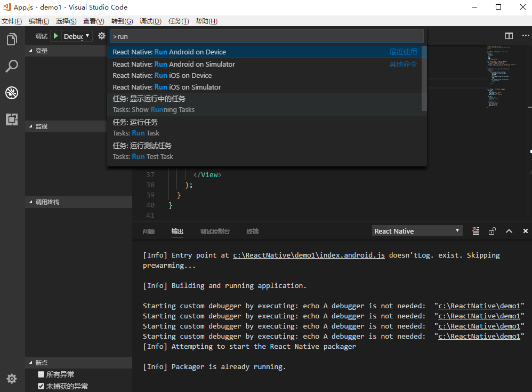Select Run Android on Device command

264,52
